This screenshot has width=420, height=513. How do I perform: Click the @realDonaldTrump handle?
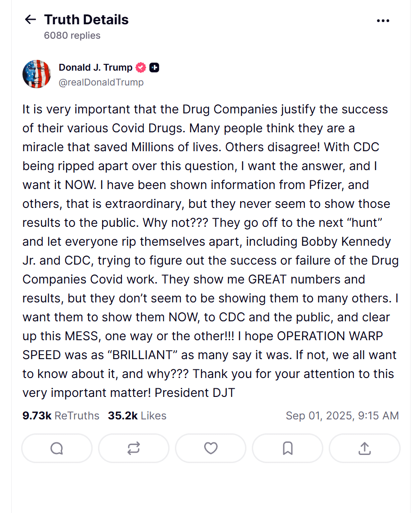pos(101,82)
